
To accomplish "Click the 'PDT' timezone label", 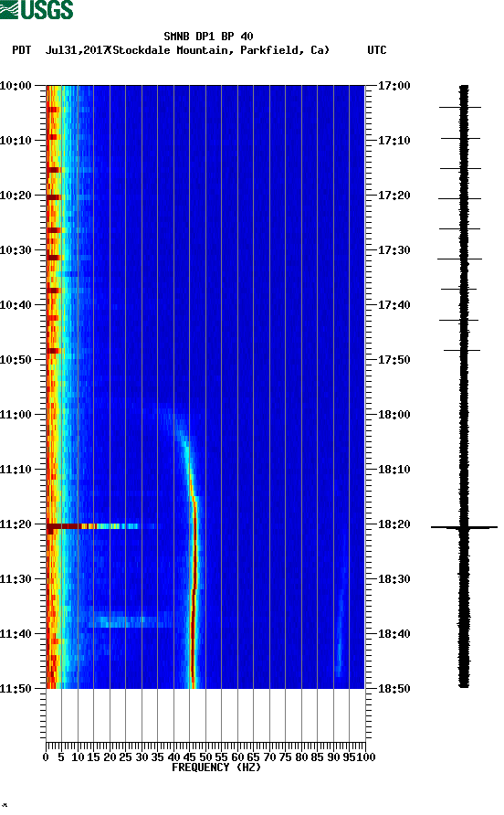I will 21,50.
